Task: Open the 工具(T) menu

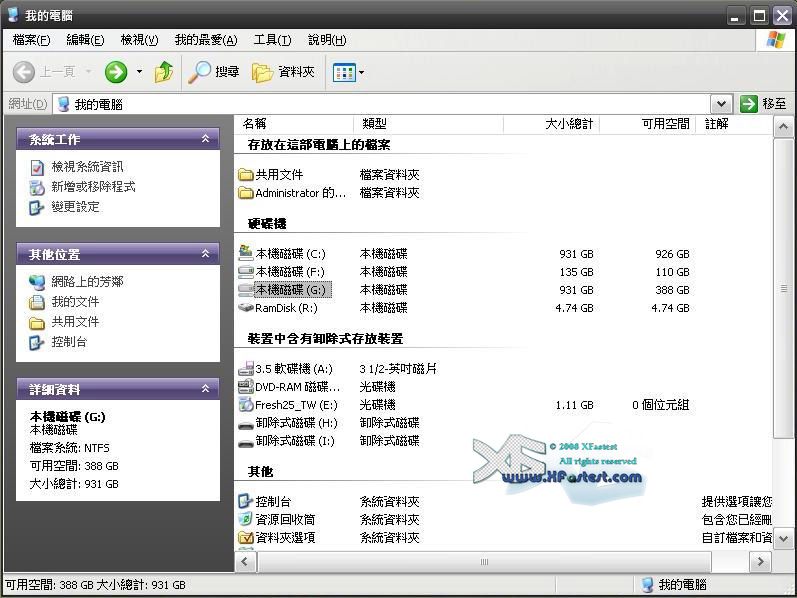Action: [272, 40]
